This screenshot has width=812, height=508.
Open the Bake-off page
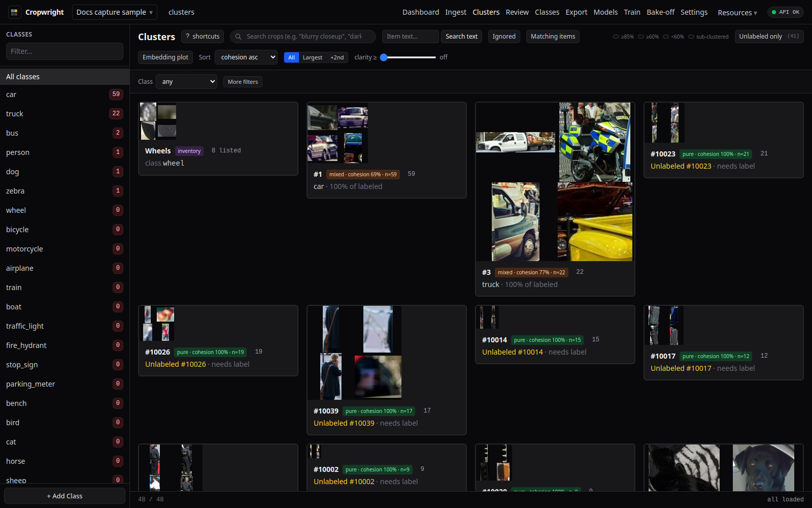point(660,12)
